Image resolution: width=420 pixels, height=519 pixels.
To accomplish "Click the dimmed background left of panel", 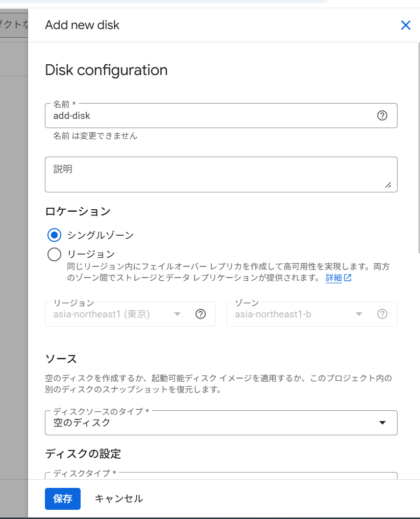I will pyautogui.click(x=14, y=255).
